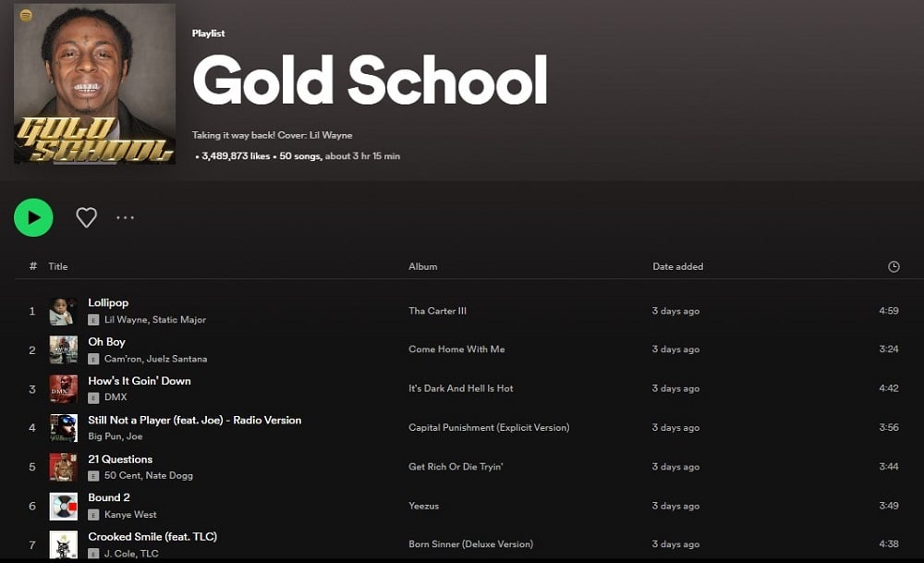Click the 3,489,873 likes text
The height and width of the screenshot is (563, 924).
(x=236, y=156)
